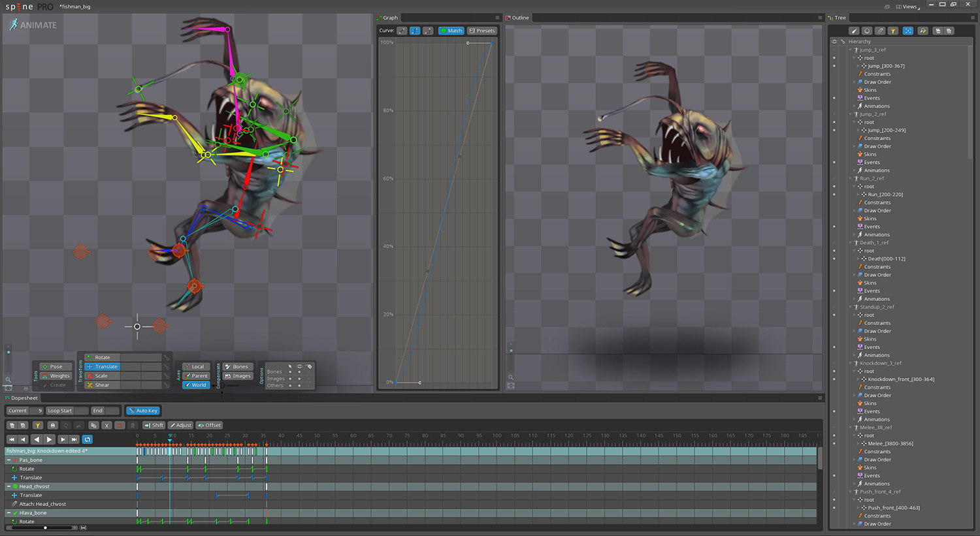980x536 pixels.
Task: Select the Pose tool
Action: 56,366
